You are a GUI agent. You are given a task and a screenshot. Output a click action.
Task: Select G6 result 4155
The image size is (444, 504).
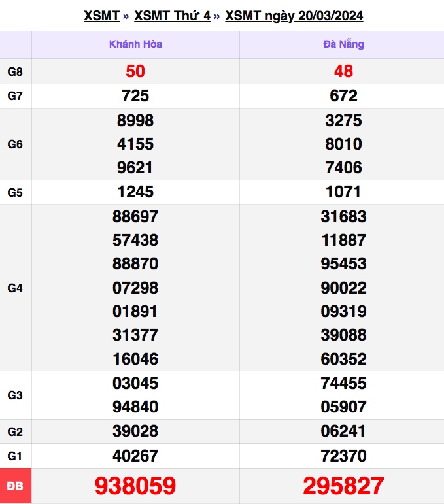(135, 144)
